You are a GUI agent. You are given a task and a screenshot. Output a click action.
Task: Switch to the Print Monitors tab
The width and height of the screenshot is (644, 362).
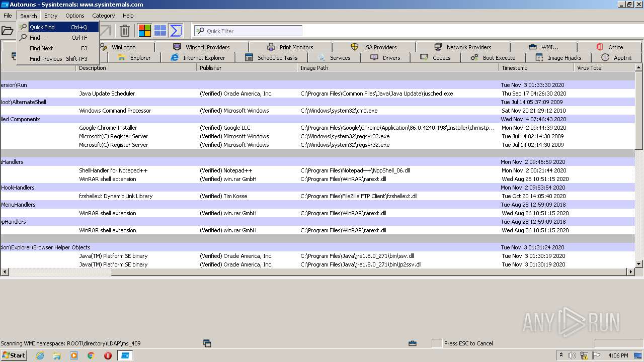[x=290, y=47]
